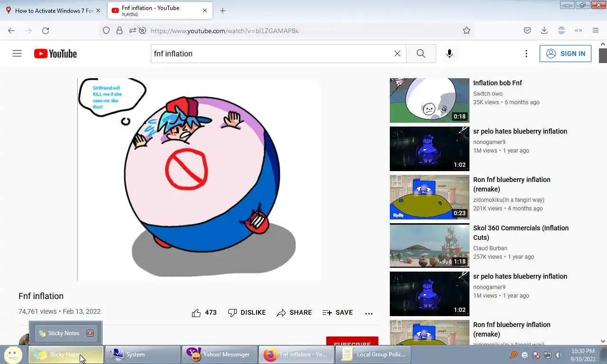Open the Sticky Notes taskbar button

66,355
